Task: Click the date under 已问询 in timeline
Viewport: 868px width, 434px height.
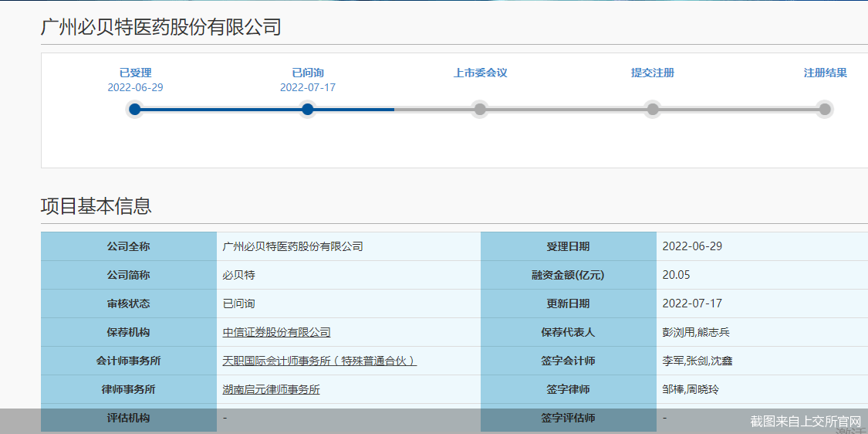Action: point(308,87)
